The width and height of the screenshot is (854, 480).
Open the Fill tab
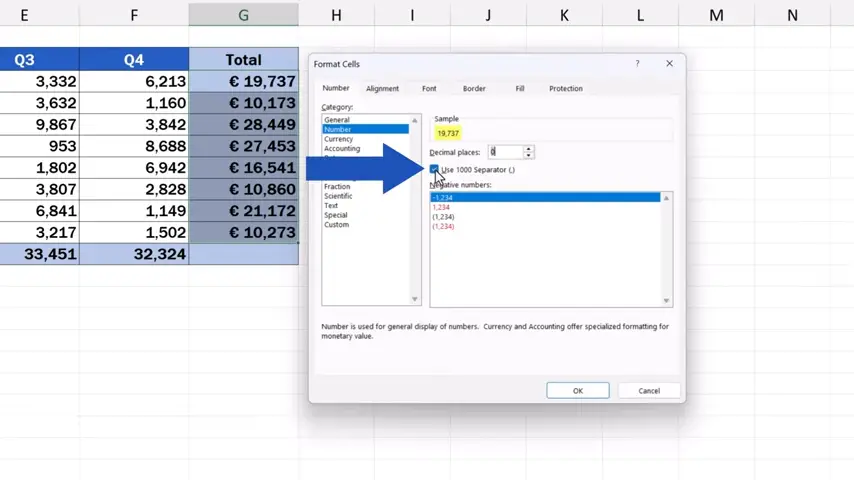[520, 89]
